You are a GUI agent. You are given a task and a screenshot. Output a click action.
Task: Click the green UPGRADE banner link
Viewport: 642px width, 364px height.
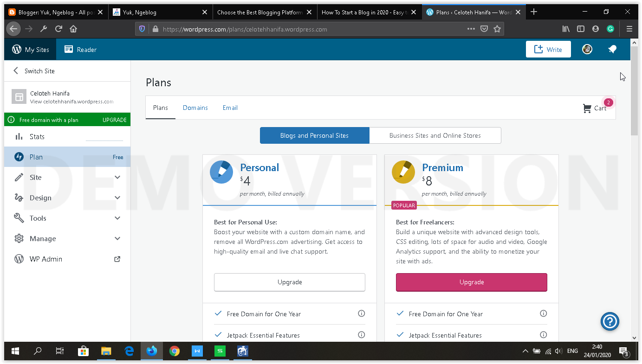tap(115, 120)
